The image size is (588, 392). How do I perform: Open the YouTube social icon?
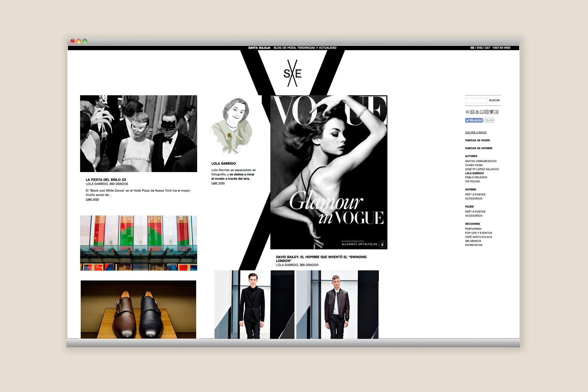point(477,112)
